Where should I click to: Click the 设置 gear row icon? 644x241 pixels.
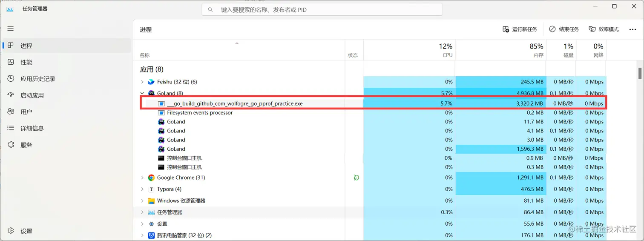[x=151, y=224]
